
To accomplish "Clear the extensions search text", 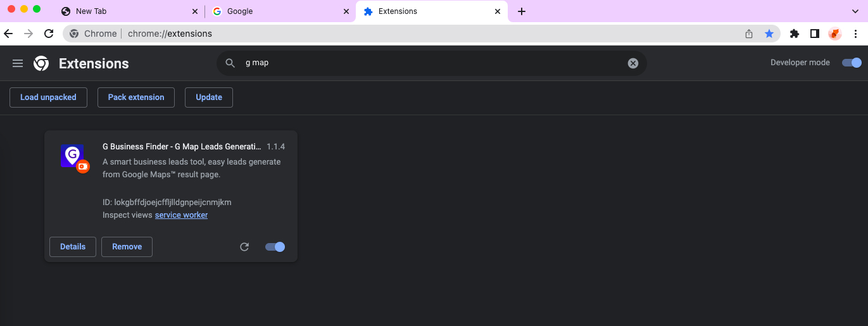I will pos(633,63).
